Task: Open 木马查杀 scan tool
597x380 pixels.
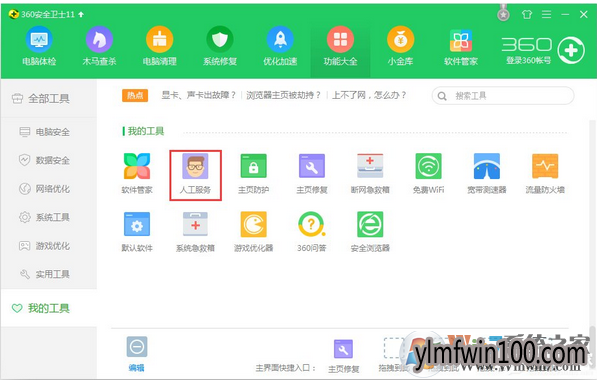Action: point(99,46)
